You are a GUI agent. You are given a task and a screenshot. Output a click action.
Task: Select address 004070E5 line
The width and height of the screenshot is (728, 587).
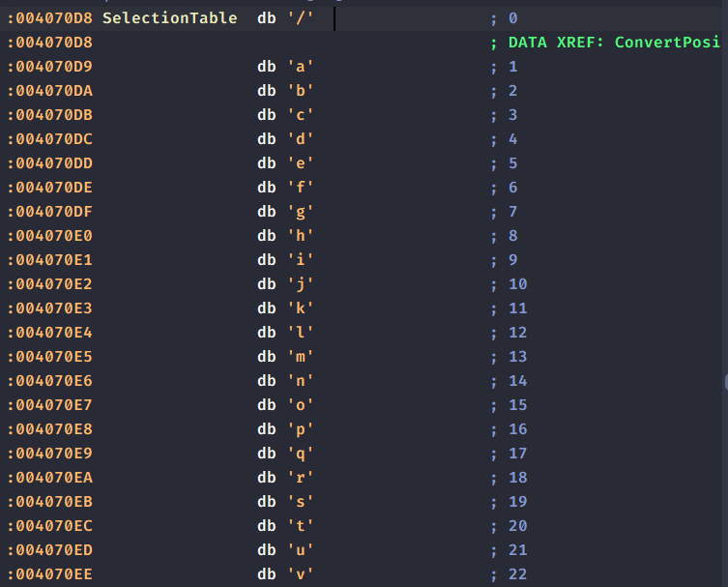pos(51,357)
